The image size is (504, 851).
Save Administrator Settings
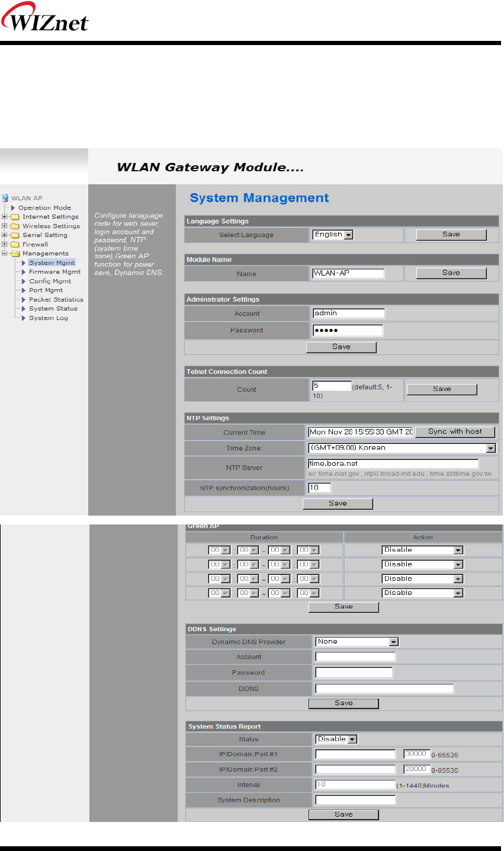[x=341, y=347]
